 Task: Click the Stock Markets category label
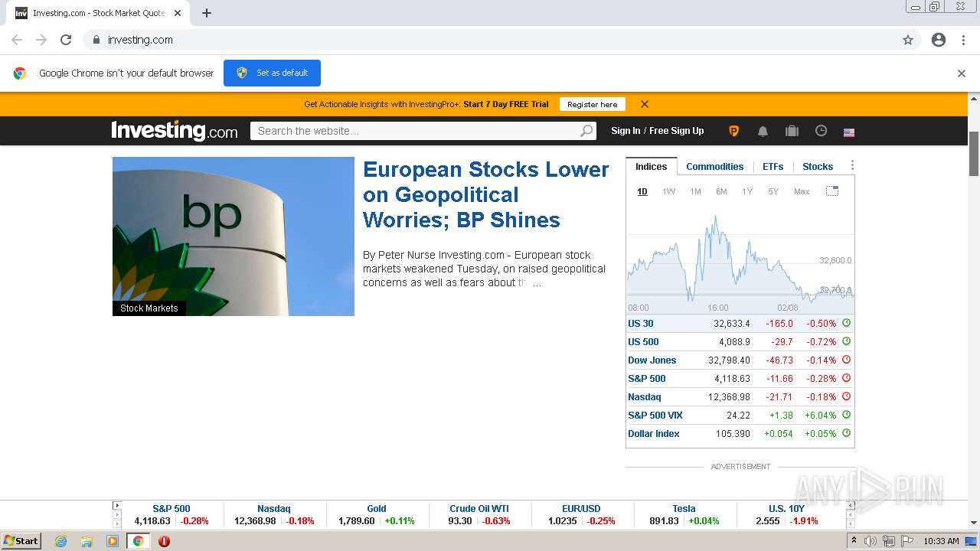pyautogui.click(x=149, y=308)
